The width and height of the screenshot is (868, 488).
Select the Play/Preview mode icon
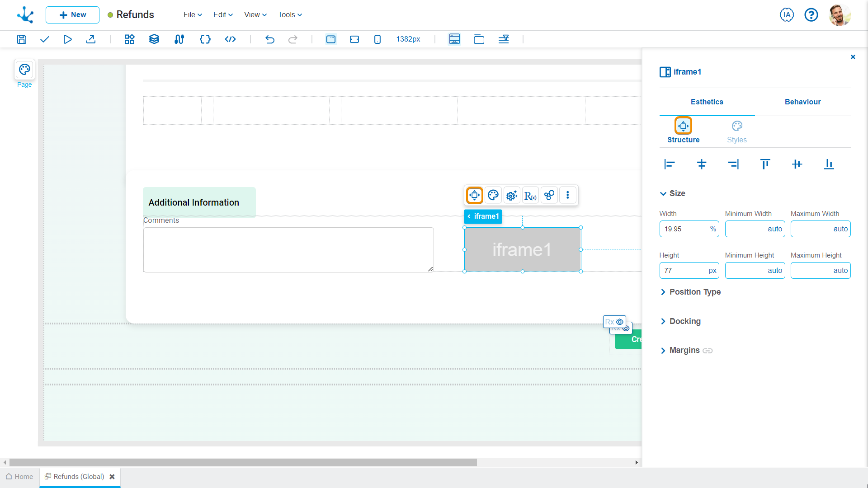[x=67, y=39]
